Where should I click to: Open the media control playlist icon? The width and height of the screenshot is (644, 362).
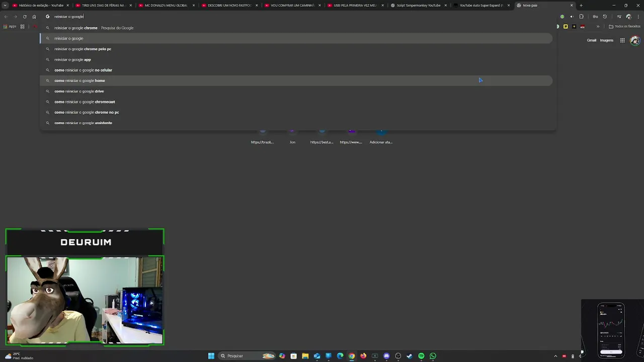[619, 17]
